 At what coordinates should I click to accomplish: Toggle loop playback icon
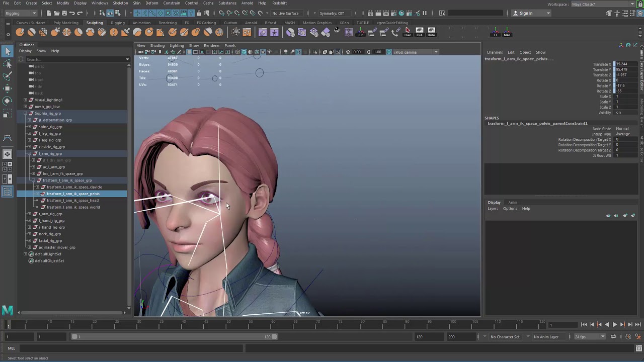(613, 337)
